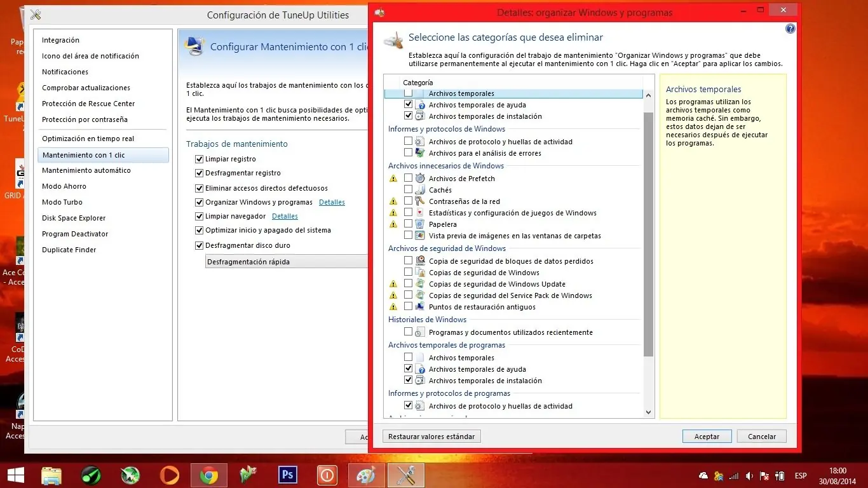
Task: Click the Copias de seguridad de Windows icon
Action: (420, 273)
